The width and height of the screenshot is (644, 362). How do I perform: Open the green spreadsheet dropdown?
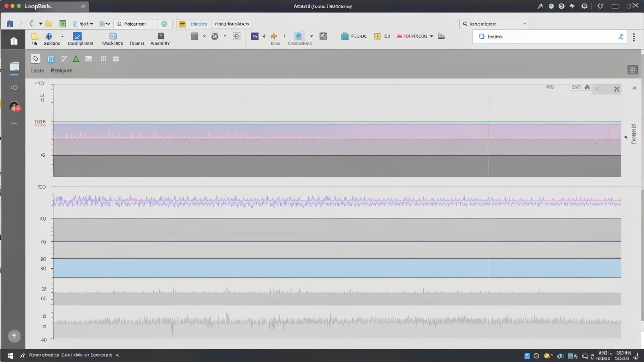pyautogui.click(x=104, y=24)
